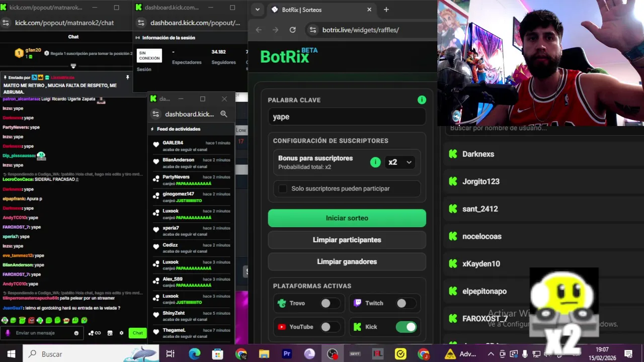Go back in the BotRix browser window

click(259, 30)
